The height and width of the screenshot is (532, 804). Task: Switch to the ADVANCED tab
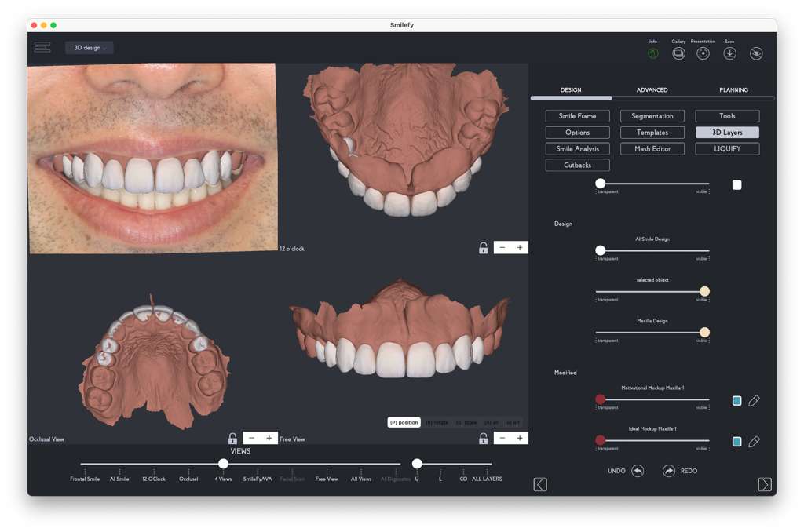(x=652, y=90)
